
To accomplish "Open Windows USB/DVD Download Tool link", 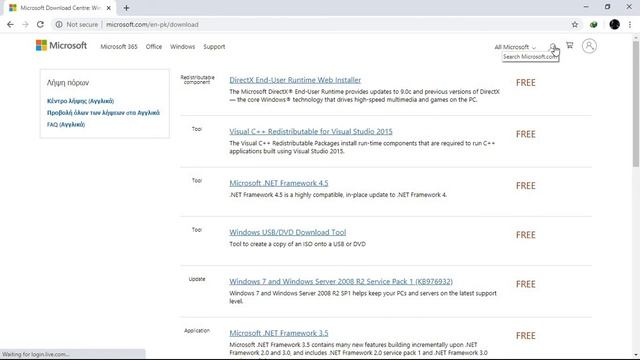I will click(288, 232).
